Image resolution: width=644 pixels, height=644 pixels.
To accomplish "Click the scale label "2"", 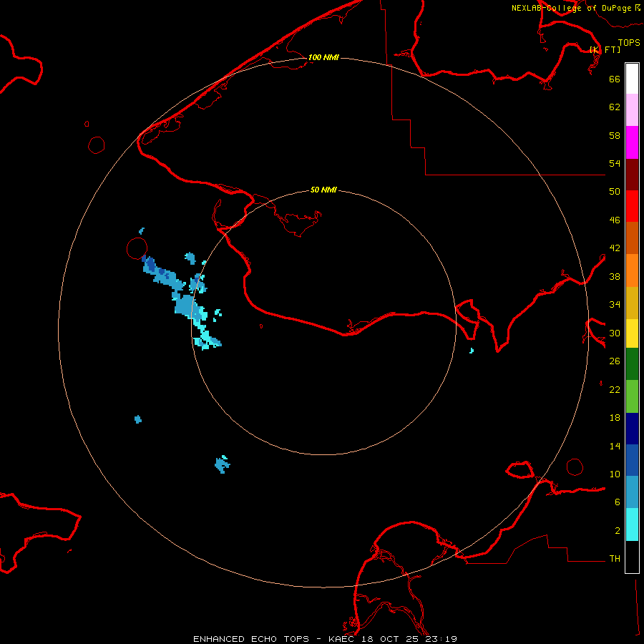I will click(x=618, y=530).
